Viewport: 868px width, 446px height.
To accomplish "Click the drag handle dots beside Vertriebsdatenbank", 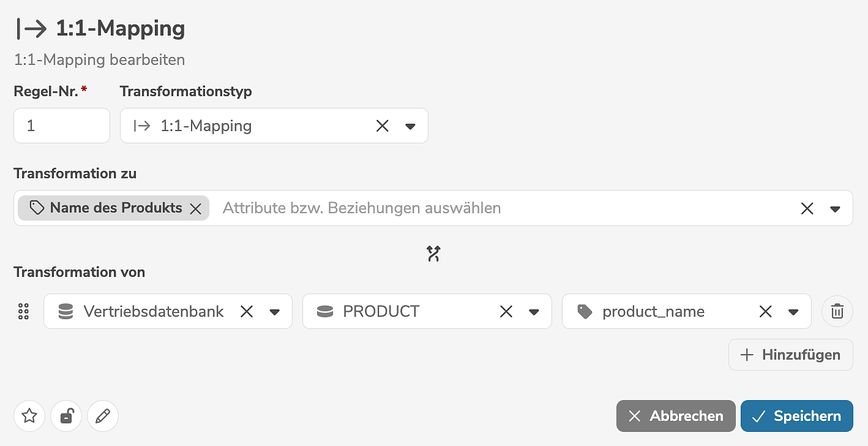I will click(24, 311).
